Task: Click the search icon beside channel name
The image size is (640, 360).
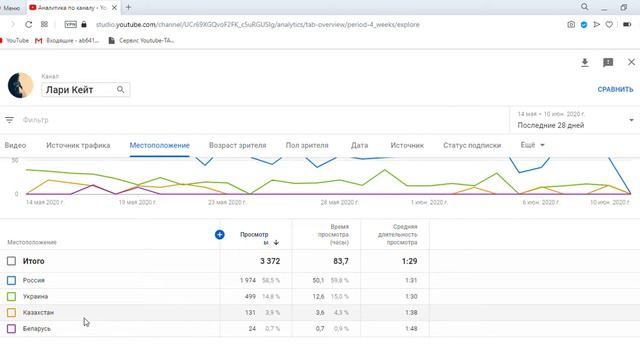Action: click(120, 89)
